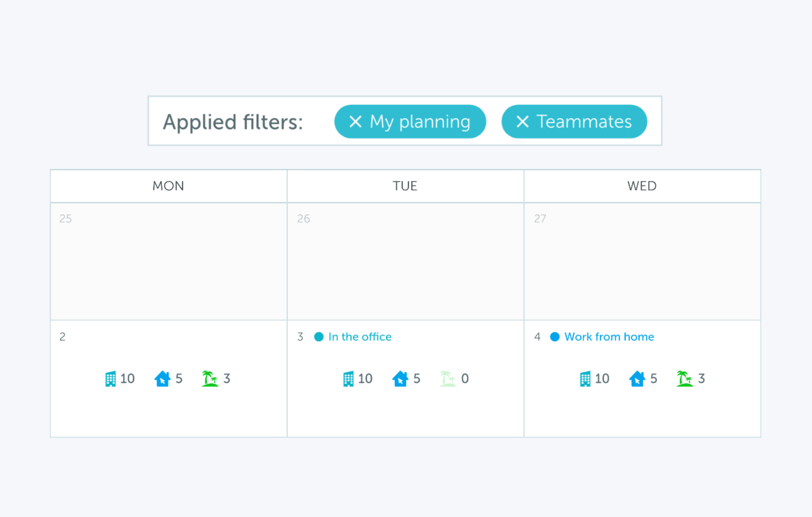Click the house icon on Wednesday
The height and width of the screenshot is (517, 812).
(638, 378)
